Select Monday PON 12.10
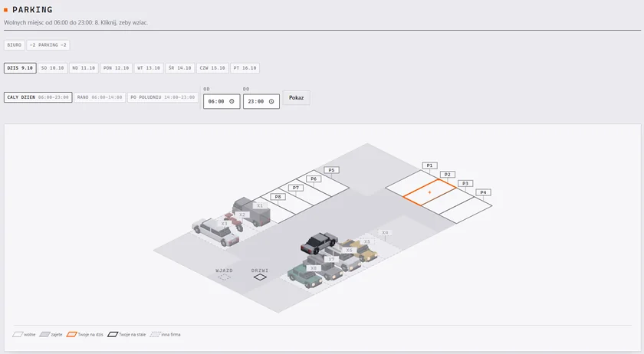 click(x=117, y=68)
